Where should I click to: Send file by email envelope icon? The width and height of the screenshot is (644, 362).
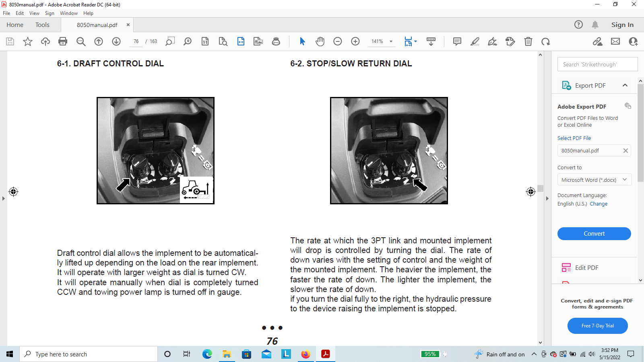point(615,41)
